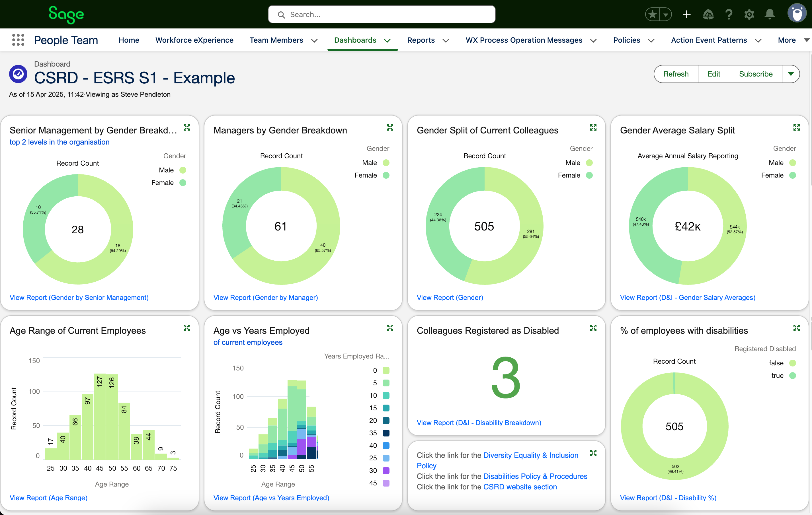
Task: Open the favorites list dropdown arrow
Action: tap(666, 15)
